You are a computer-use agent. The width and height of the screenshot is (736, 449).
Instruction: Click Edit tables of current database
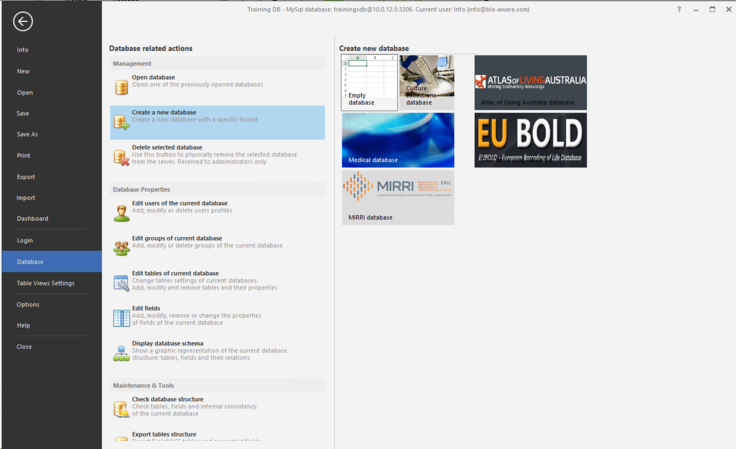pyautogui.click(x=175, y=273)
